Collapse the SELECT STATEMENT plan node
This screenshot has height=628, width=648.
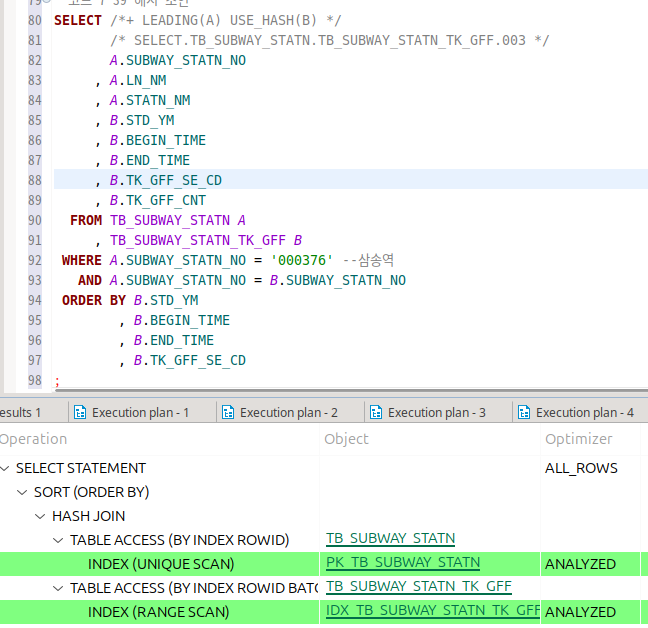pos(6,468)
